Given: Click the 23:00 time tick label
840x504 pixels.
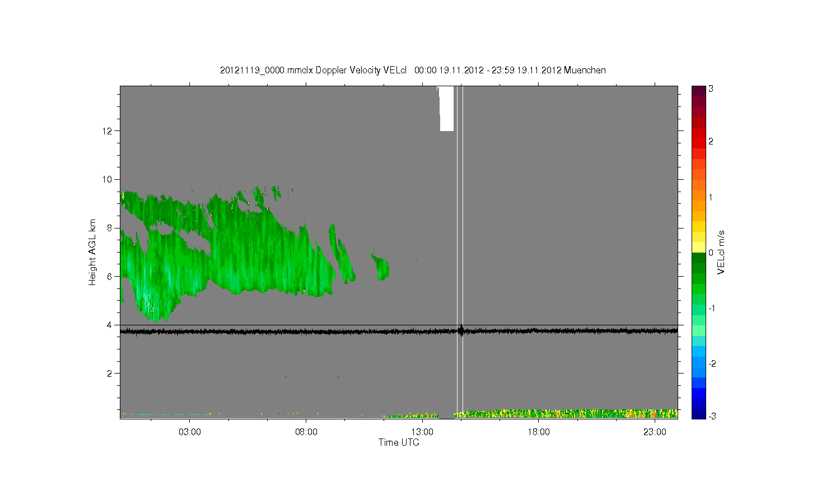Looking at the screenshot, I should [x=655, y=432].
